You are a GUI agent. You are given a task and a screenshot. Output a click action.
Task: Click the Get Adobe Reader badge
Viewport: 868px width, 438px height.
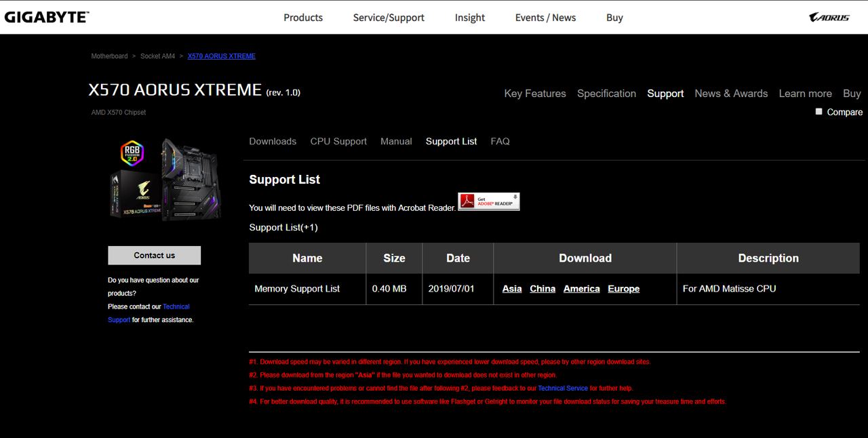click(x=489, y=201)
